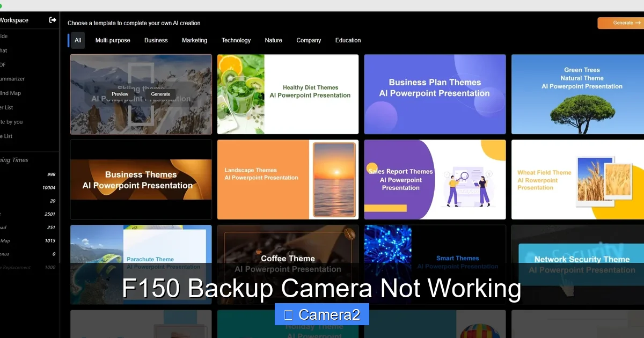Screen dimensions: 644x338
Task: Click the orange Generate button at top
Action: point(621,23)
